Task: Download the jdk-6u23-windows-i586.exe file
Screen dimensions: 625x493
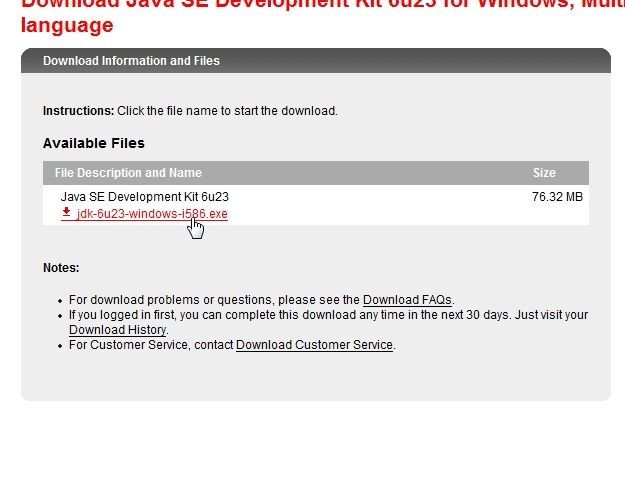Action: pos(152,214)
